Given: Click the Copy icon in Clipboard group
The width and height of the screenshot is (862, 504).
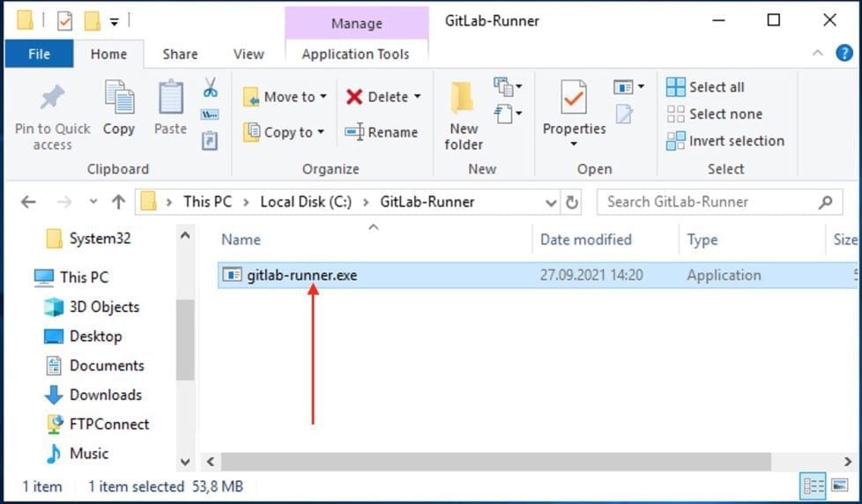Looking at the screenshot, I should click(x=118, y=97).
